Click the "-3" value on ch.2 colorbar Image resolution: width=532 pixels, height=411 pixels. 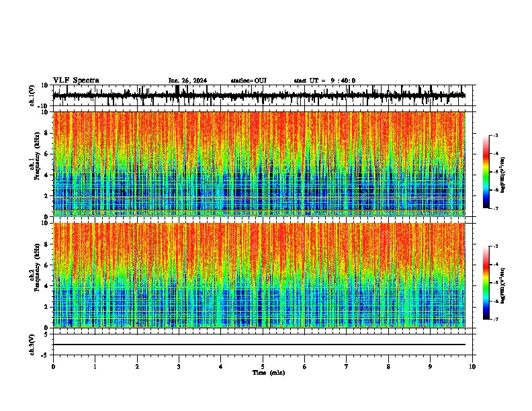pyautogui.click(x=495, y=246)
